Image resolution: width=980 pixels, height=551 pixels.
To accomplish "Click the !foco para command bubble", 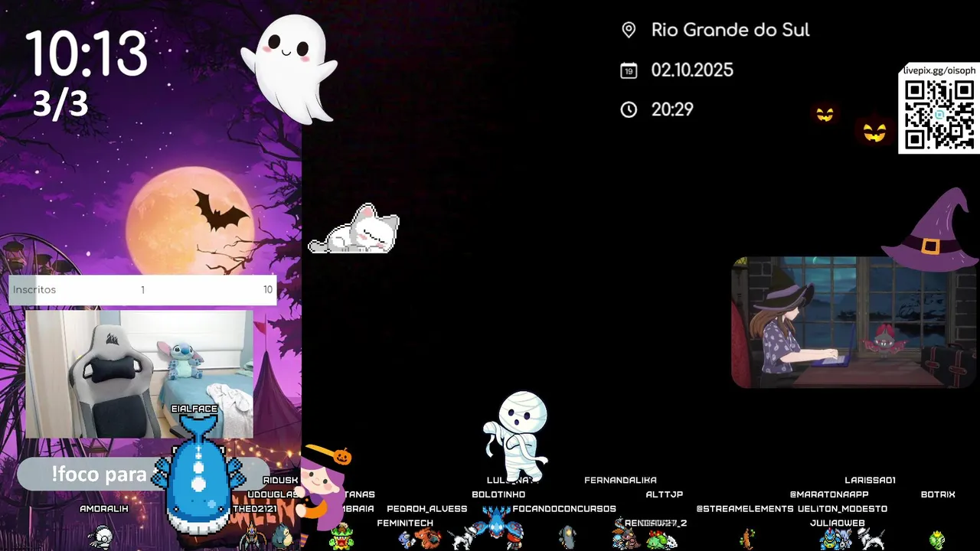I will coord(143,474).
